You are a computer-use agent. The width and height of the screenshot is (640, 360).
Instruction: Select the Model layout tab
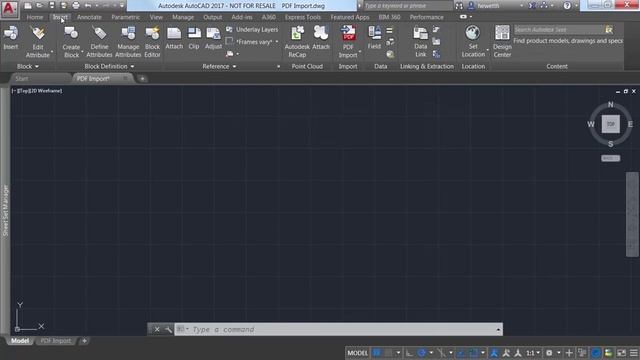point(20,341)
